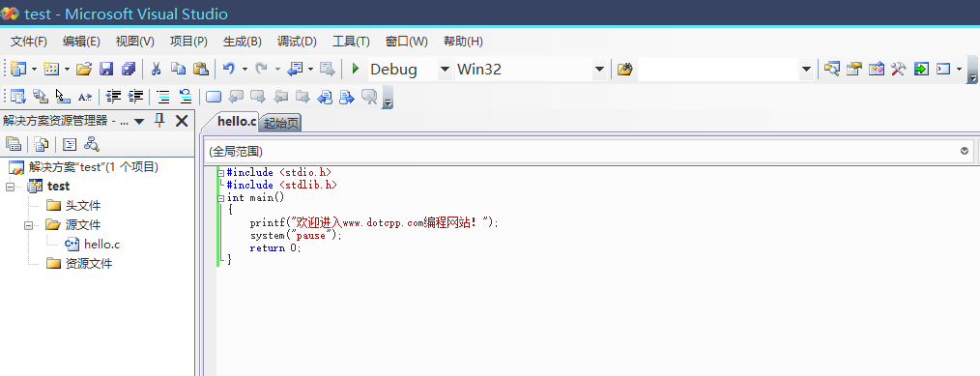Click the Cut scissors icon
This screenshot has height=376, width=980.
(157, 69)
